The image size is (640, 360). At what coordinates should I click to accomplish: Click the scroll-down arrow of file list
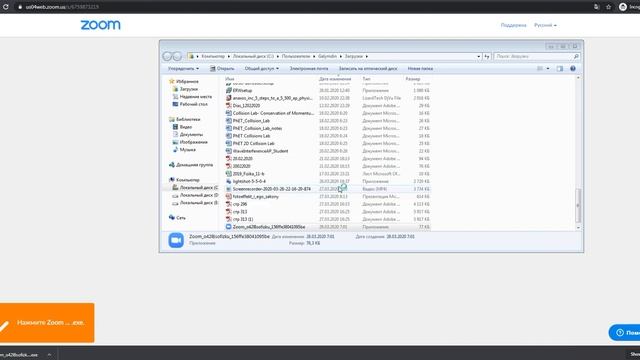pos(578,228)
